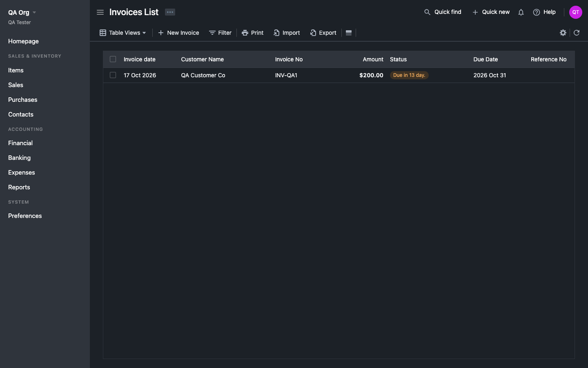Sort by Amount column header
Viewport: 588px width, 368px height.
tap(373, 59)
